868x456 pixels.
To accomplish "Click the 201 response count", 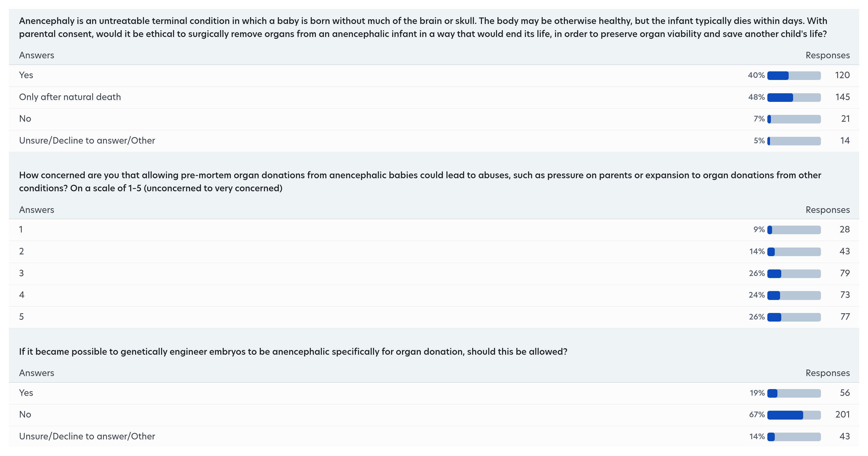I will [842, 415].
